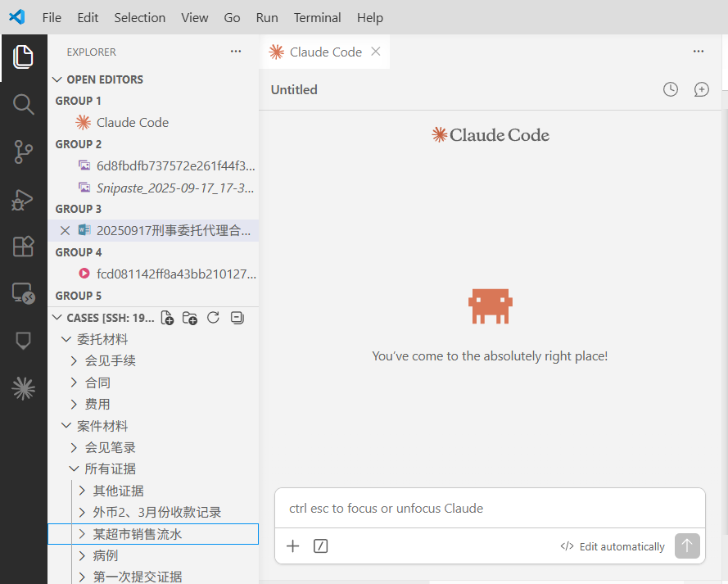The image size is (728, 584).
Task: Send the message with arrow button
Action: pos(687,546)
